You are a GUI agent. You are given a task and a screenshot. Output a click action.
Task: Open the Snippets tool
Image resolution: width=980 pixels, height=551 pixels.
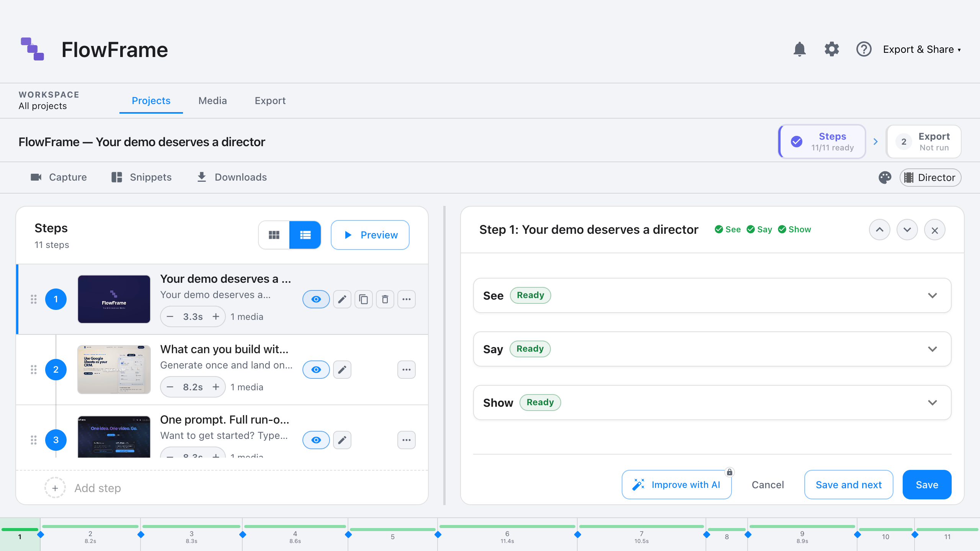coord(141,177)
